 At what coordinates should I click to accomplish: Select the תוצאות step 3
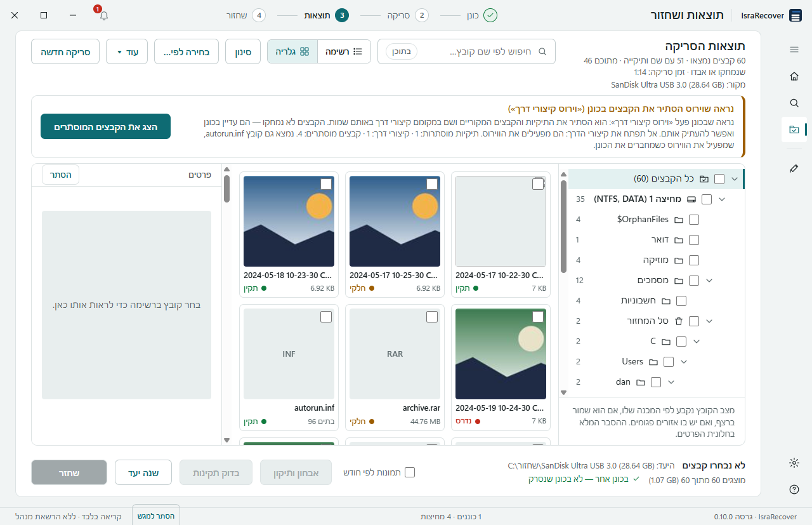(327, 15)
